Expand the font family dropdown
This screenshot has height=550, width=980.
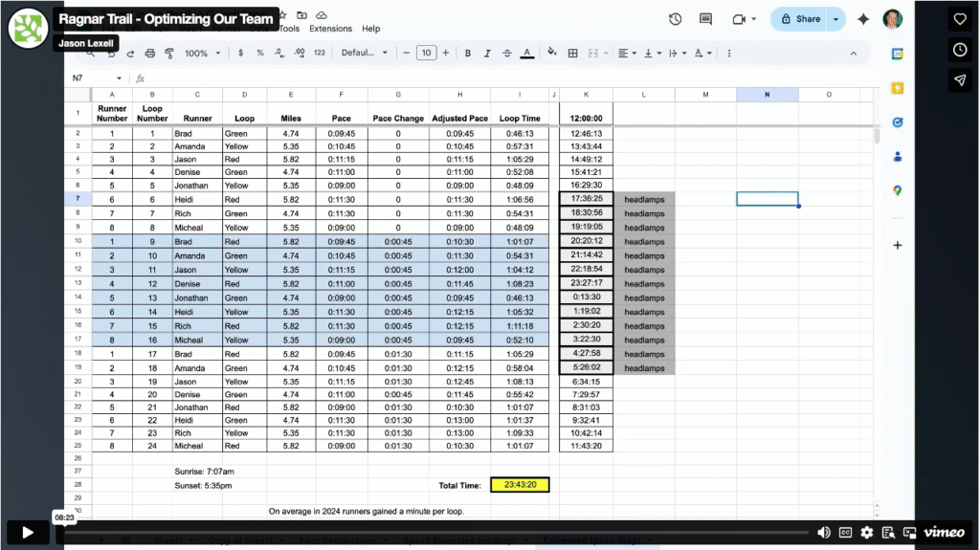(365, 53)
